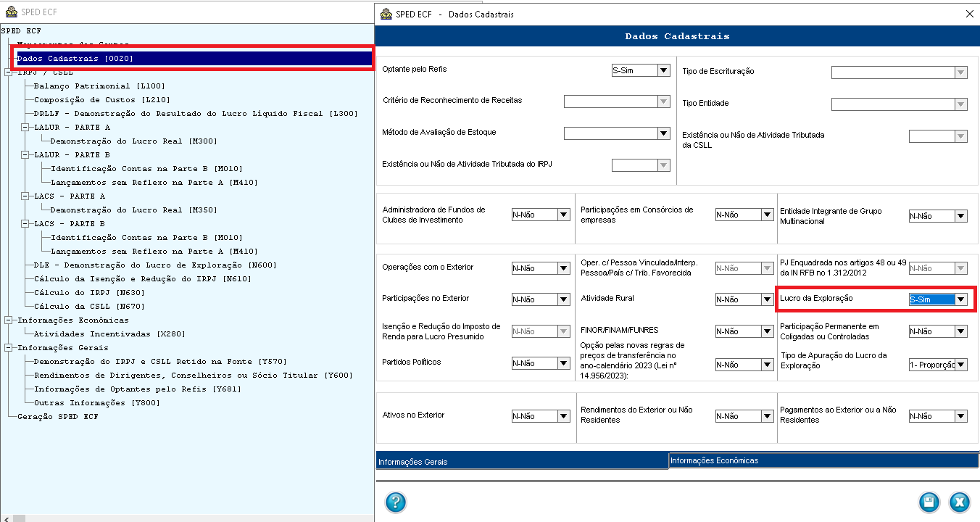
Task: Collapse the IRPJ / CSLL tree node
Action: 8,72
